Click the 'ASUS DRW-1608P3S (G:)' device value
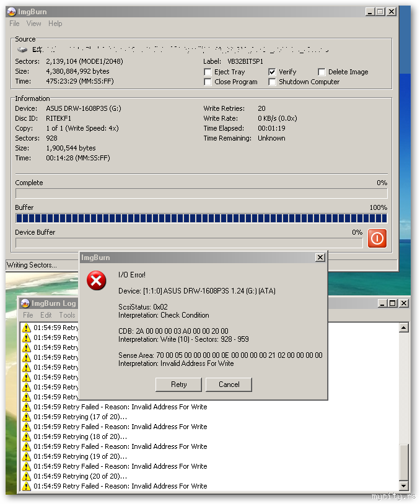 pyautogui.click(x=84, y=108)
